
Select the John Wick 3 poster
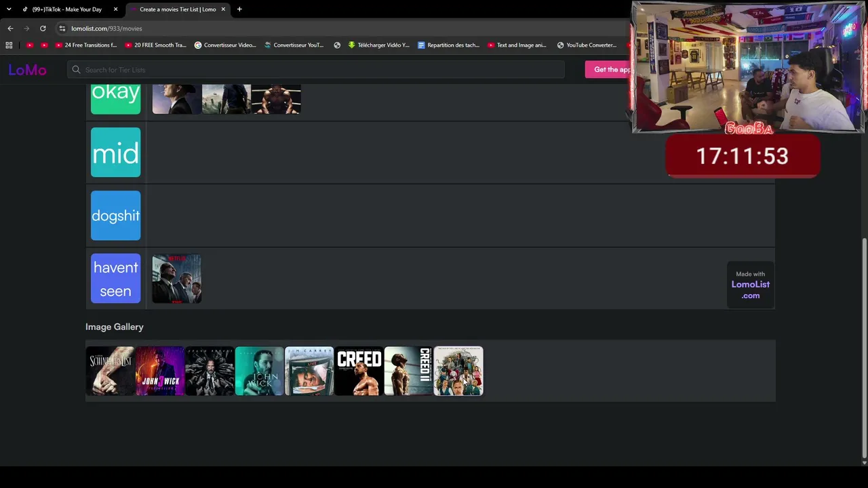pos(160,371)
